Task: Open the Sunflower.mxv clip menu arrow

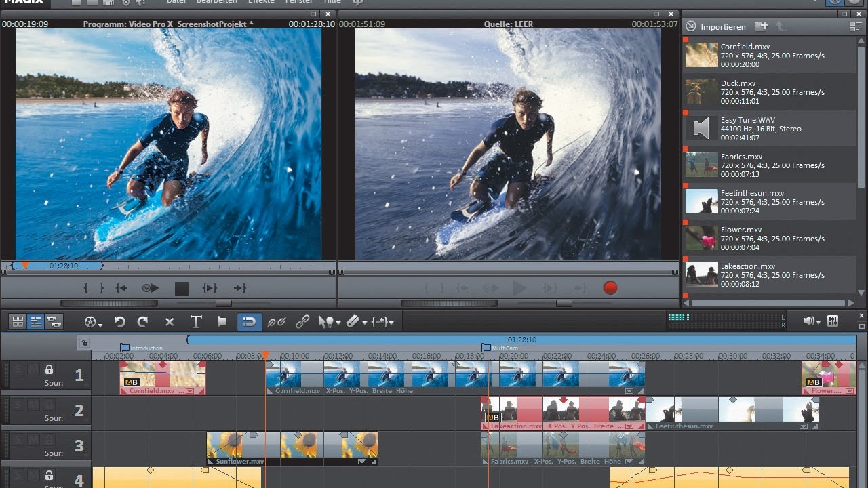Action: (362, 462)
